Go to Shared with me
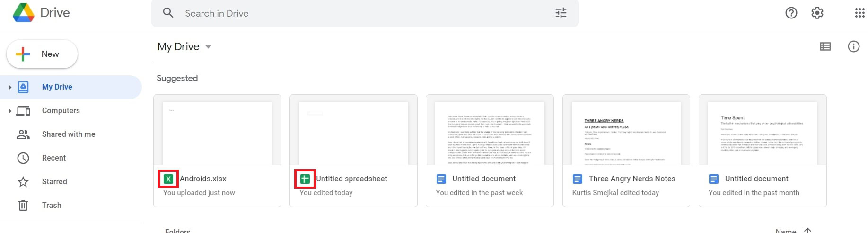 (68, 134)
